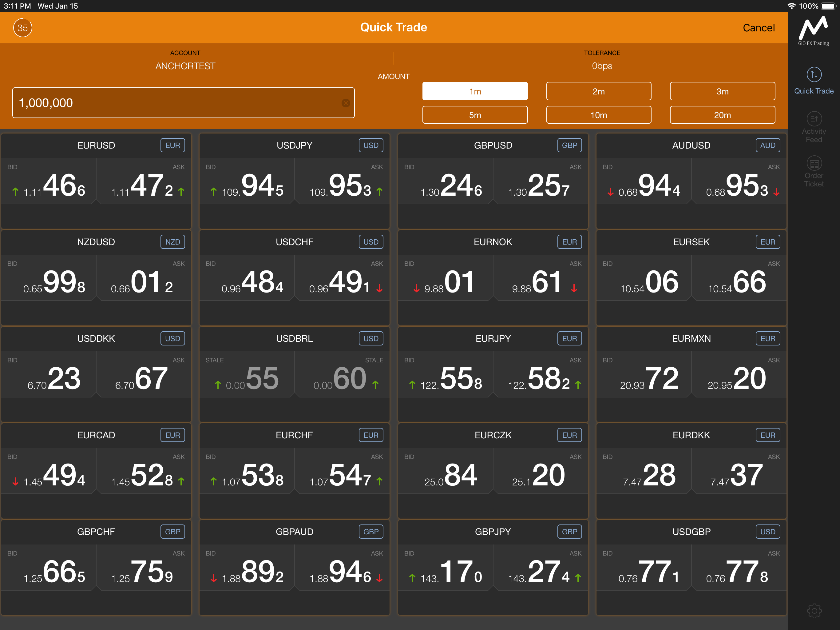Buy USDGBP at ask 0.76778
Screen dimensions: 840x630
pyautogui.click(x=739, y=567)
